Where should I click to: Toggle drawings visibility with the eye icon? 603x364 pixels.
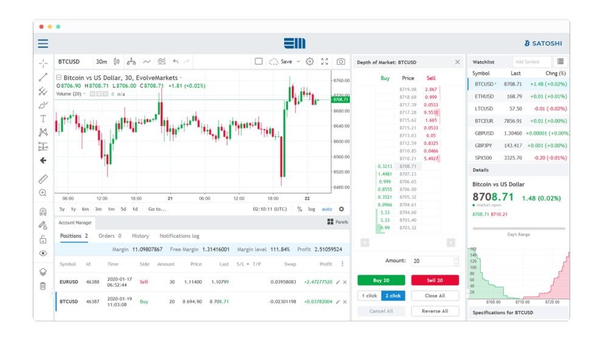tap(43, 254)
